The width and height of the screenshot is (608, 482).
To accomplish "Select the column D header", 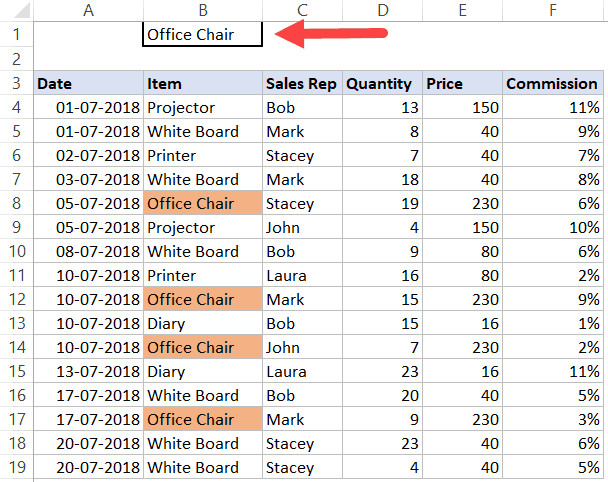I will pyautogui.click(x=380, y=10).
